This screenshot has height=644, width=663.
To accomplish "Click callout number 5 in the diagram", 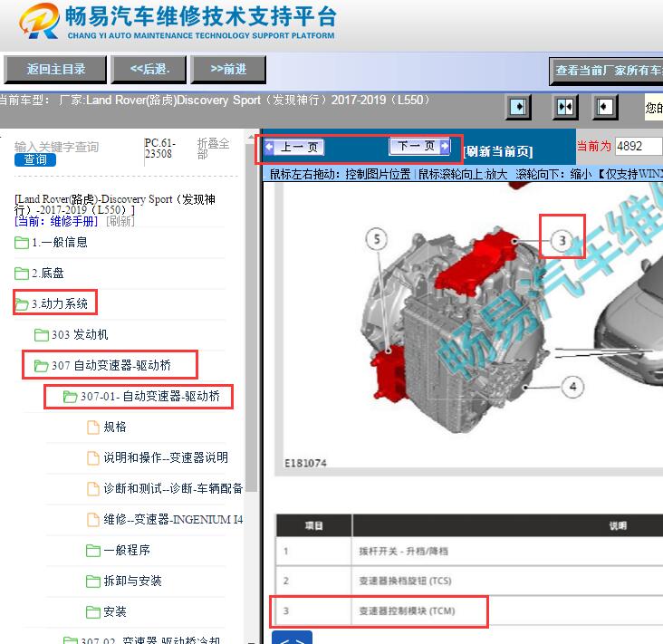I will tap(377, 239).
